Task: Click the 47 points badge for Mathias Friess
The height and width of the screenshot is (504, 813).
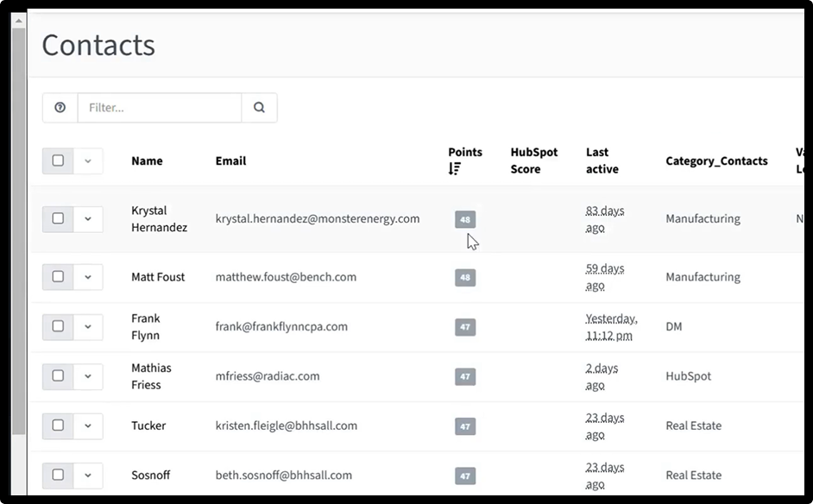Action: click(465, 376)
